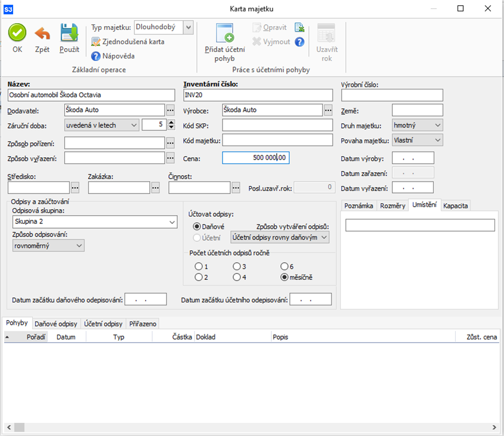
Task: Click the Použít save disk icon
Action: 69,33
